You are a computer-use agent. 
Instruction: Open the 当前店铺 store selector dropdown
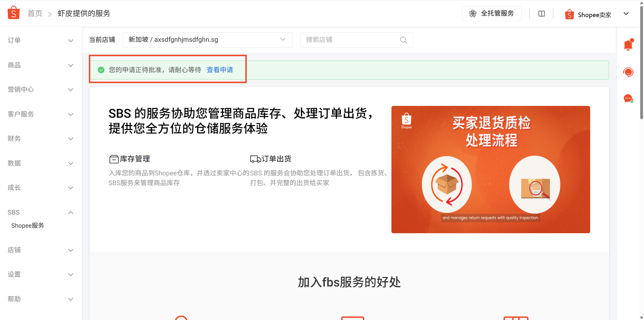point(208,40)
